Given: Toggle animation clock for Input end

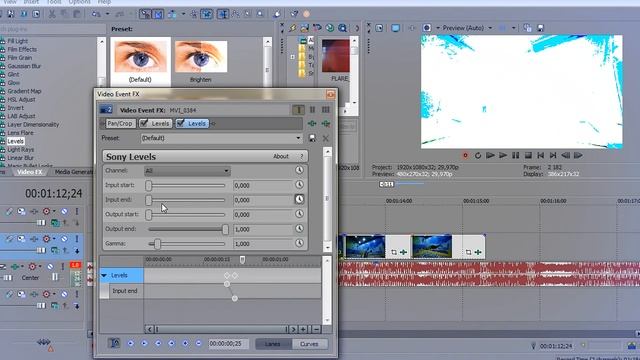Looking at the screenshot, I should pos(299,199).
